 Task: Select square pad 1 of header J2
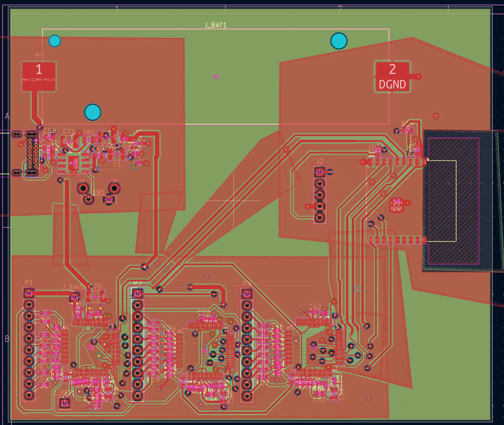pos(320,172)
